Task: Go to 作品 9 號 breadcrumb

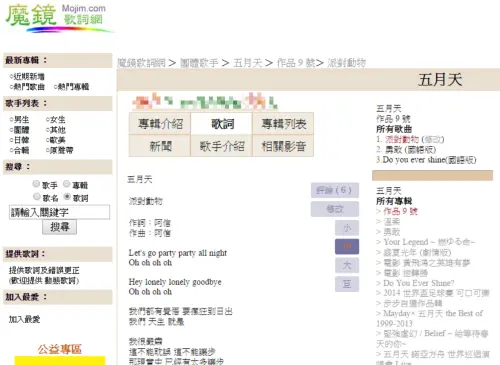Action: [296, 63]
